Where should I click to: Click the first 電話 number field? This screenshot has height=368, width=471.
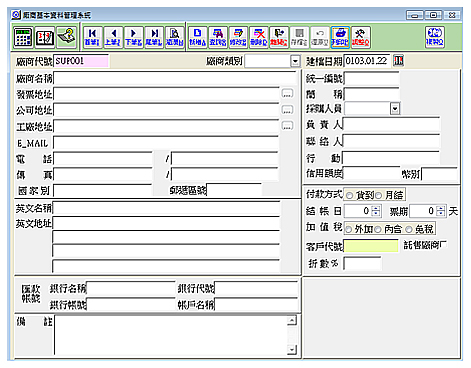[x=103, y=158]
